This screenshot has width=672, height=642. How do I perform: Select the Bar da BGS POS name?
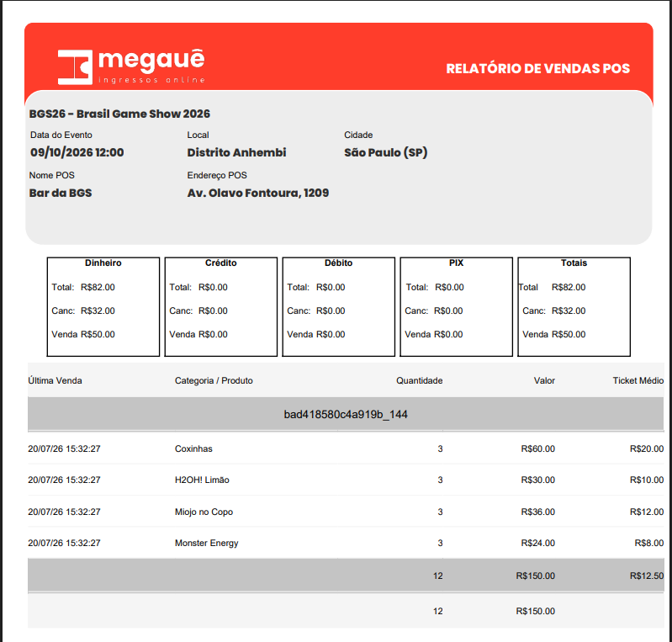(61, 193)
